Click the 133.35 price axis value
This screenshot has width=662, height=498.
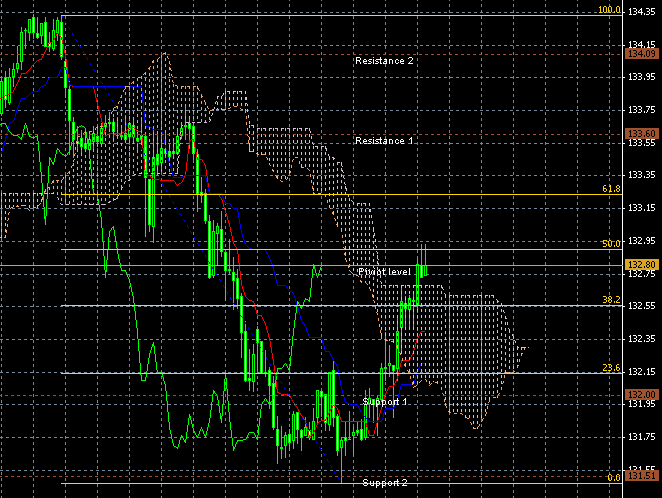(642, 175)
